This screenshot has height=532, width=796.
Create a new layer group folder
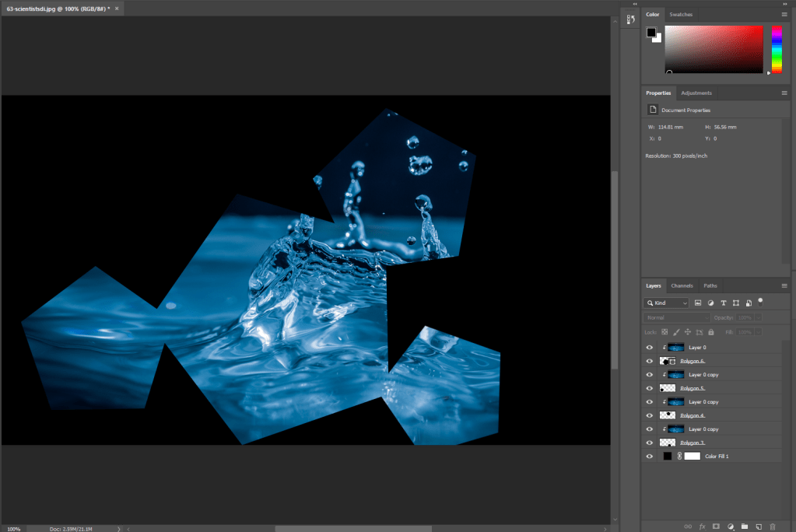click(744, 527)
